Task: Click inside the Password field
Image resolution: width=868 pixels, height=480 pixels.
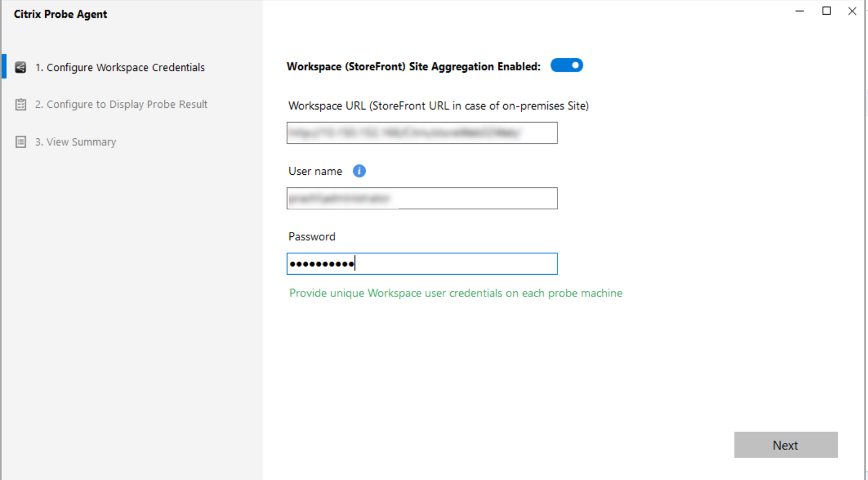Action: 422,264
